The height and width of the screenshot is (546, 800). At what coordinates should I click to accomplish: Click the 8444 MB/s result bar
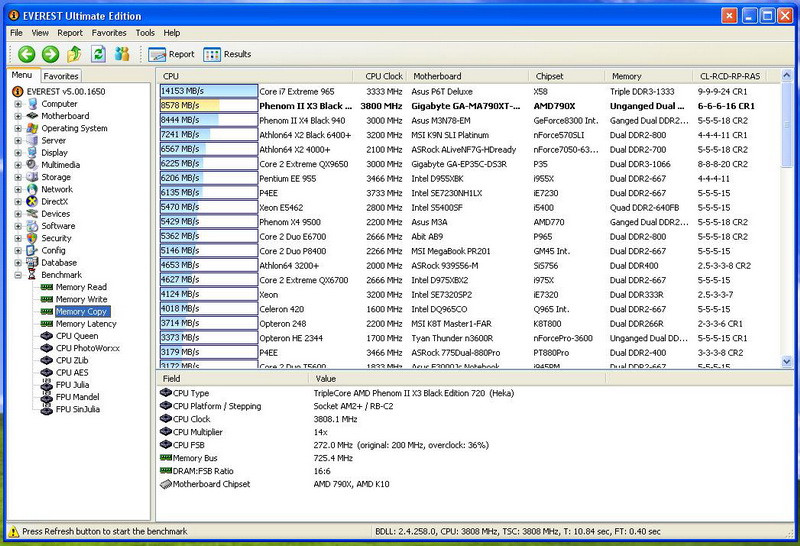(209, 120)
